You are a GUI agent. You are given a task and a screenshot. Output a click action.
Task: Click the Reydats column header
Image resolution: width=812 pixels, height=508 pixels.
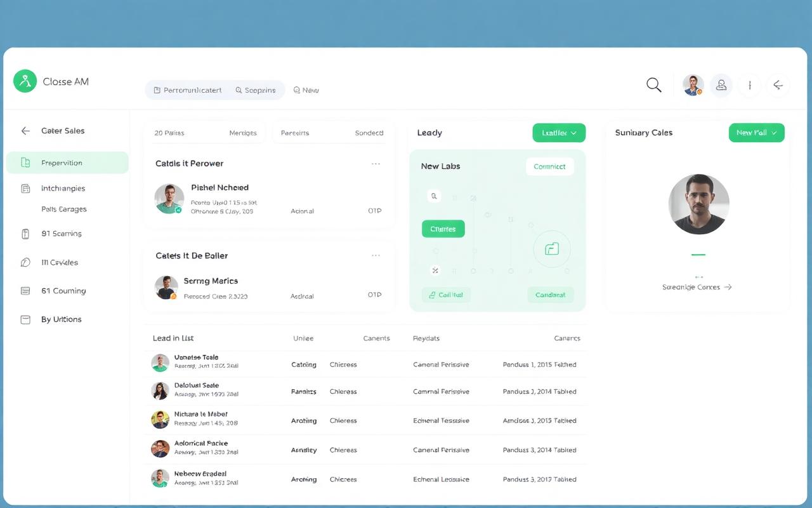click(426, 338)
